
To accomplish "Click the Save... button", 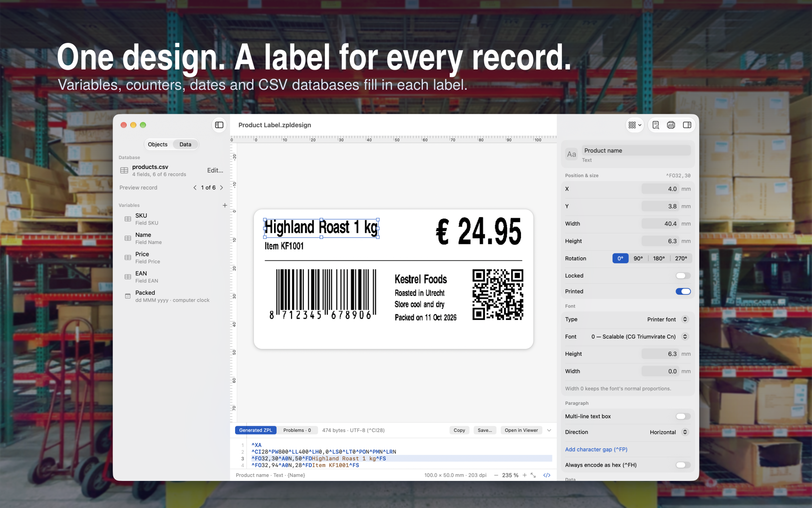I will pos(485,430).
